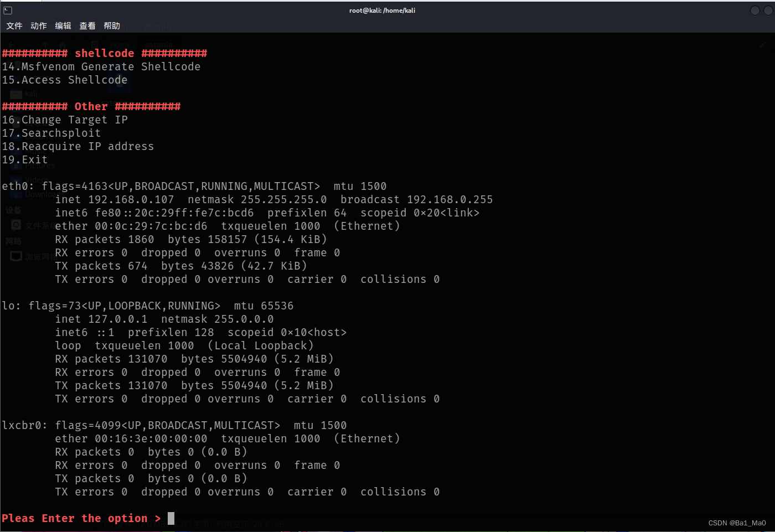Select the line 19.Exit
This screenshot has width=775, height=532.
coord(25,159)
